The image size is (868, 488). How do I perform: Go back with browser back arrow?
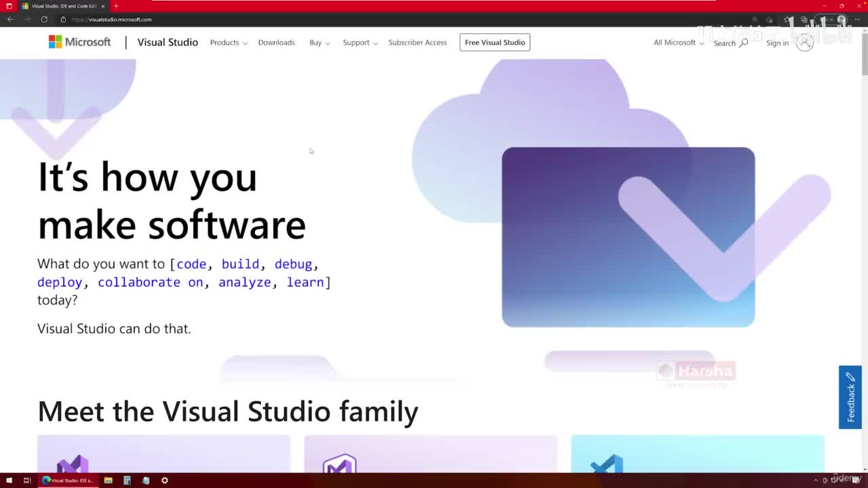tap(10, 19)
